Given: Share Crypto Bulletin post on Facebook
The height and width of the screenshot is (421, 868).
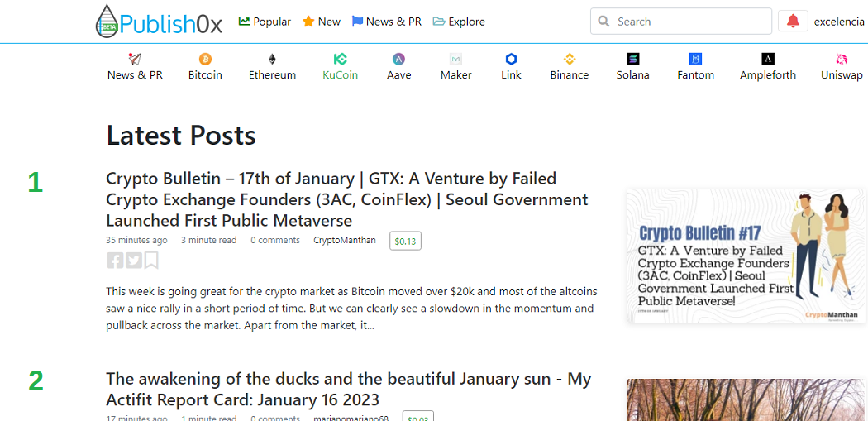Looking at the screenshot, I should tap(115, 261).
